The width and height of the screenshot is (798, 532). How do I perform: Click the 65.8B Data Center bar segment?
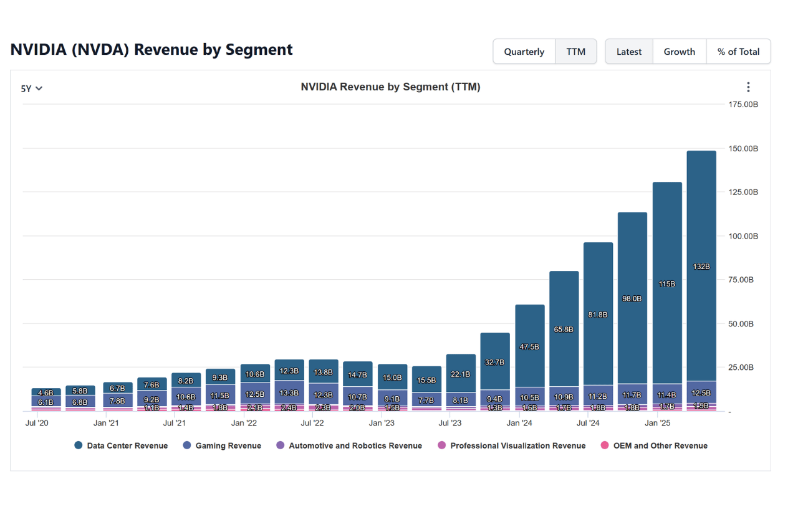tap(564, 329)
